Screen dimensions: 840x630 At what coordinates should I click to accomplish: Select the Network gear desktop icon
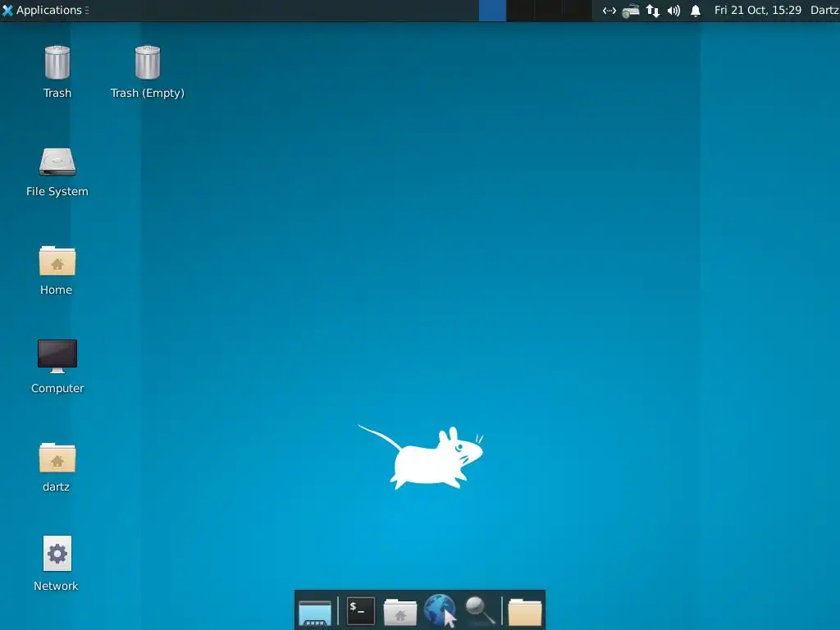tap(57, 554)
